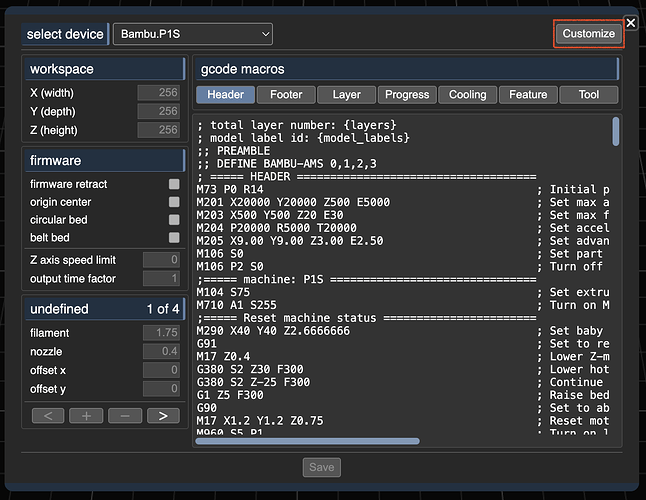Toggle origin center checkbox
The width and height of the screenshot is (646, 500).
tap(174, 202)
